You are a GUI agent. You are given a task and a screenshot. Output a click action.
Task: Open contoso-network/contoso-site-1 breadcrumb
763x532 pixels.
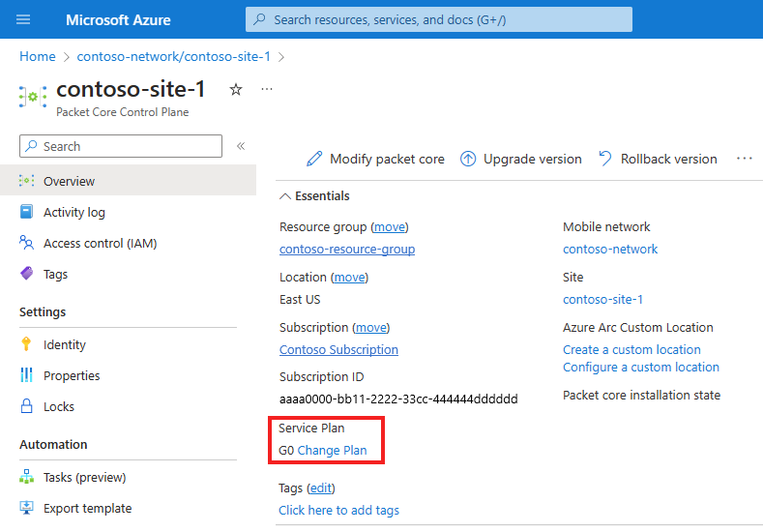point(173,56)
